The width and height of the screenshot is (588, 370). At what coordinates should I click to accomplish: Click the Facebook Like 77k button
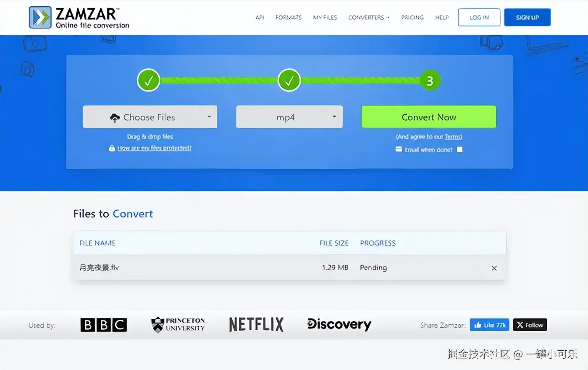(x=489, y=325)
